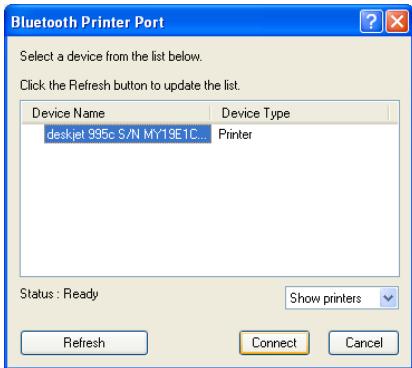
Task: Click the Device Type column header
Action: (299, 113)
